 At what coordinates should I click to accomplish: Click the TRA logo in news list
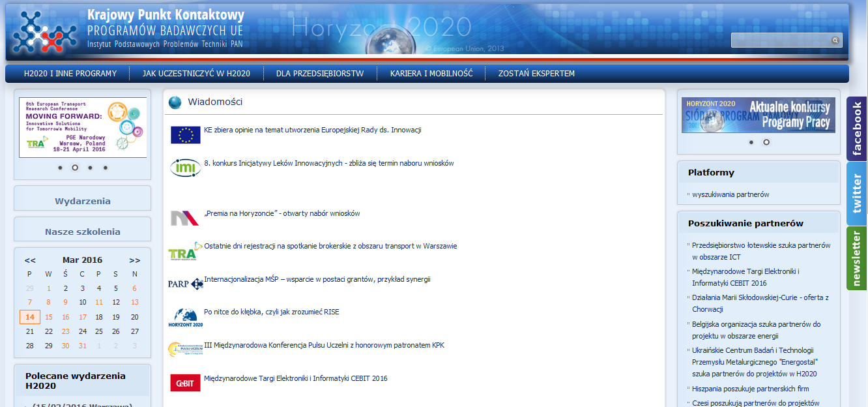click(x=185, y=251)
